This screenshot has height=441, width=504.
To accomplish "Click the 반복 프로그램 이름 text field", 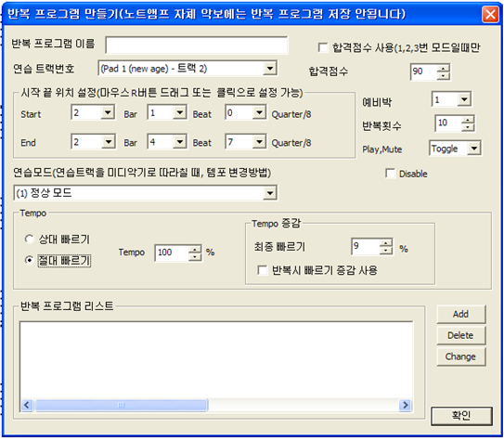I will [x=197, y=45].
